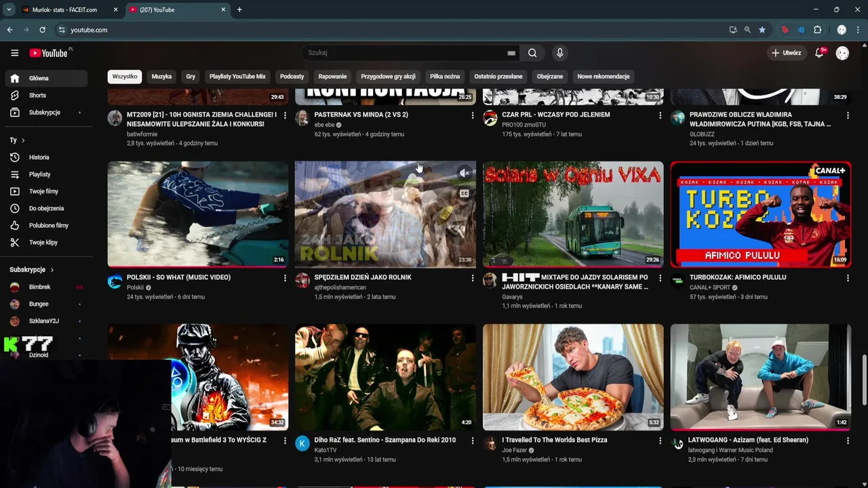Open the browser extensions puzzle icon

(817, 30)
